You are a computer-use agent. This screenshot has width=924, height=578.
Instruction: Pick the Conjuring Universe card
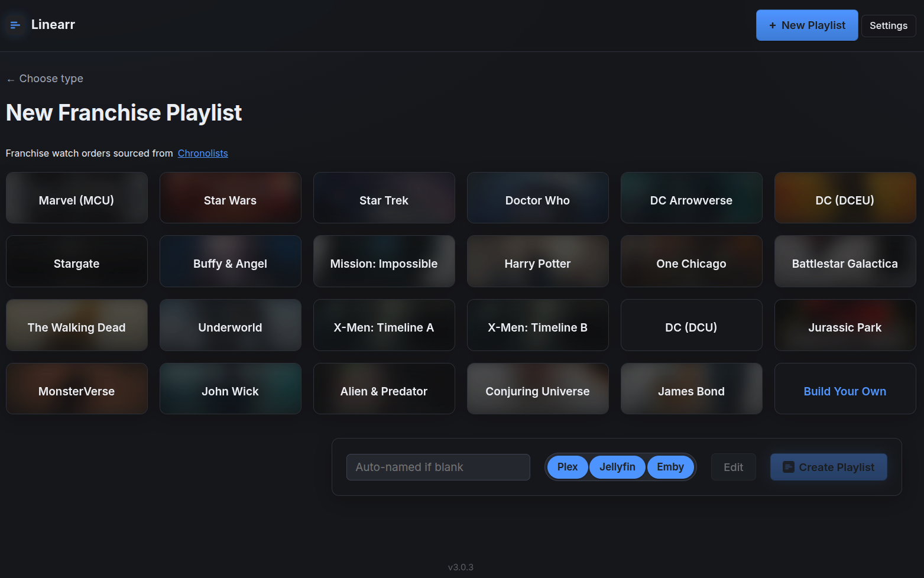pos(538,389)
